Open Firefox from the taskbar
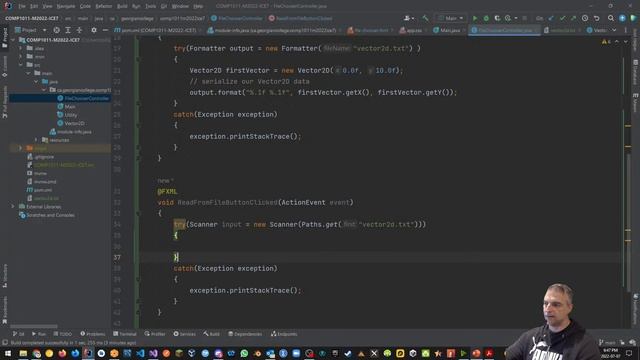This screenshot has width=640, height=360. (62, 353)
